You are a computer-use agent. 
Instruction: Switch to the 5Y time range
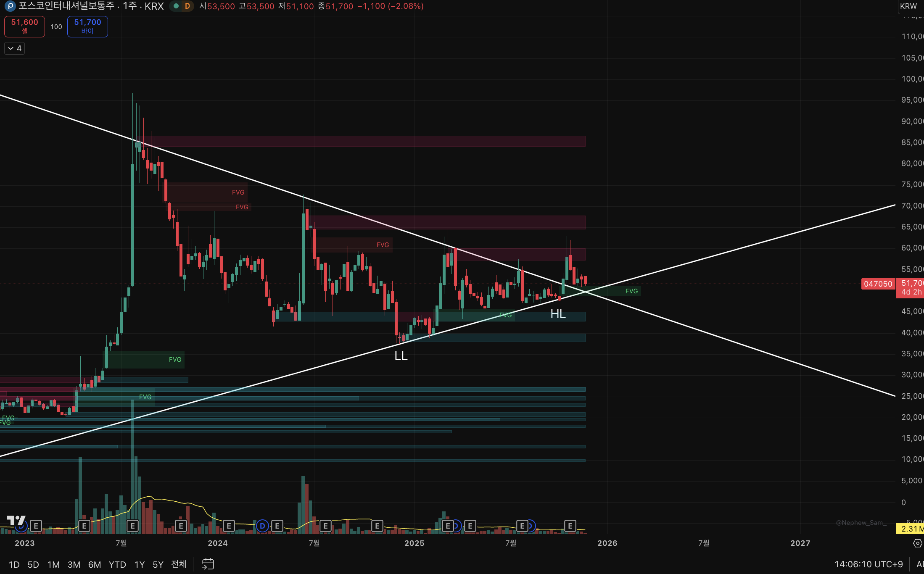(158, 564)
